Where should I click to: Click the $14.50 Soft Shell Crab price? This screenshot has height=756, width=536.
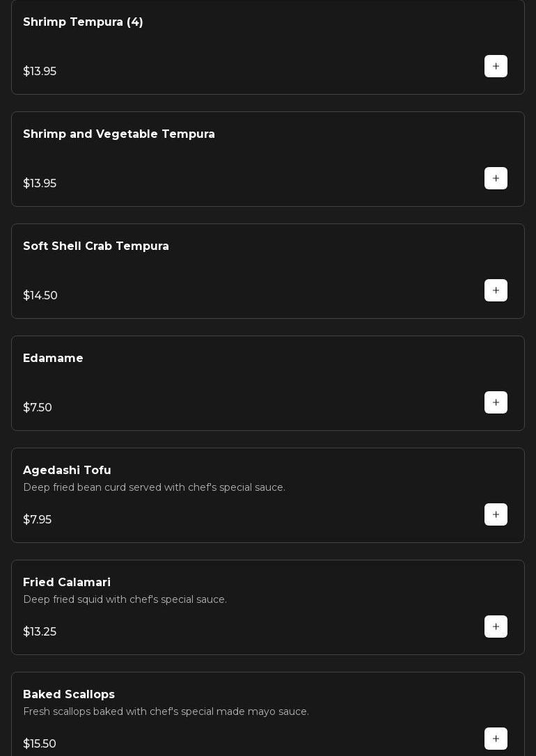40,296
